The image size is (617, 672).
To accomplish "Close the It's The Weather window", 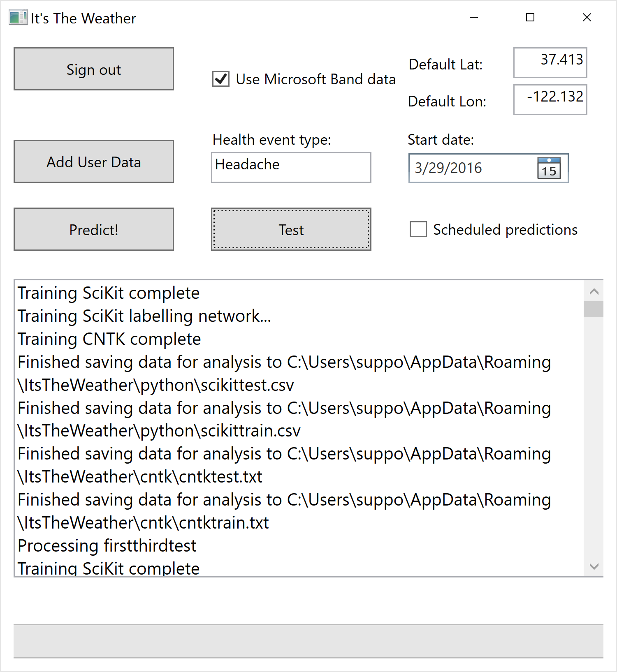I will pos(587,18).
